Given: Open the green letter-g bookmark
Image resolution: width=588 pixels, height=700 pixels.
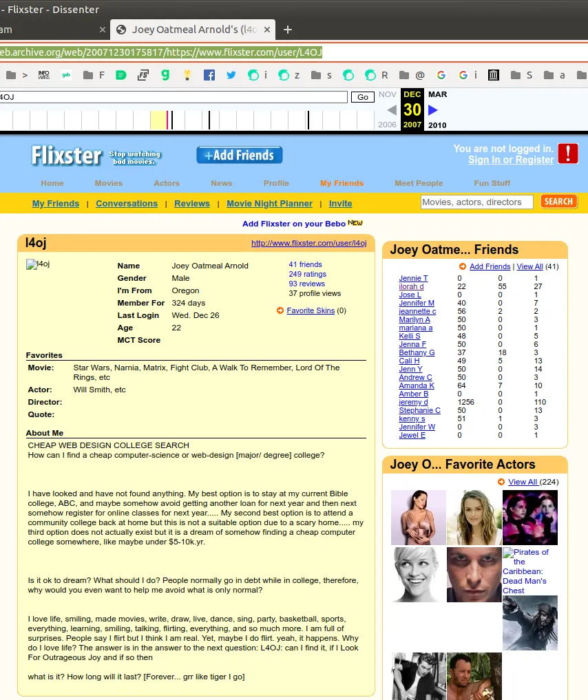Looking at the screenshot, I should [x=165, y=75].
